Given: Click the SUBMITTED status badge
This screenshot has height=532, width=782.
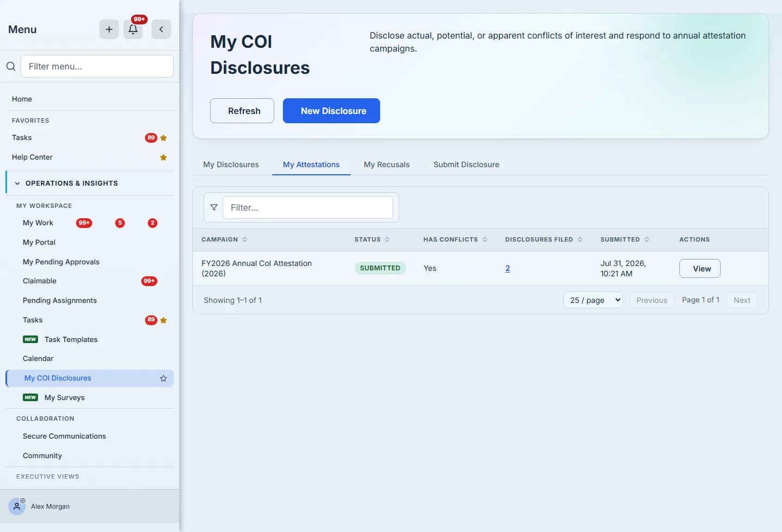Looking at the screenshot, I should (x=380, y=268).
